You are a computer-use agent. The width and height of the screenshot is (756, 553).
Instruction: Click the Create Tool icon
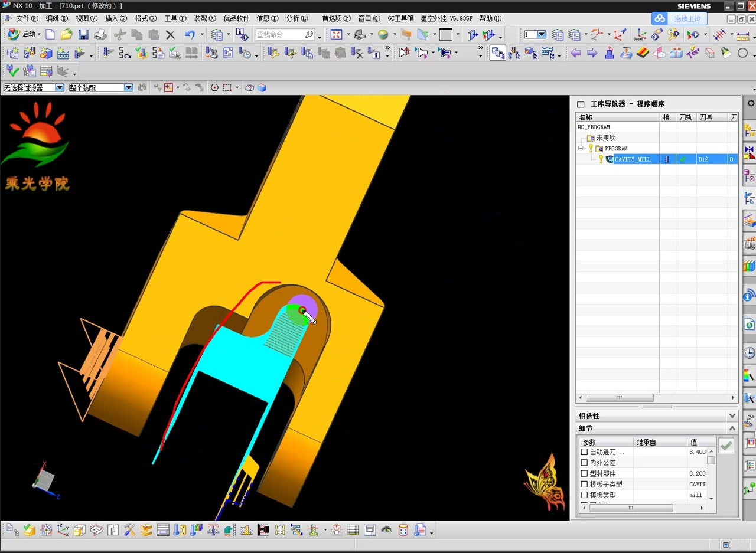click(29, 53)
